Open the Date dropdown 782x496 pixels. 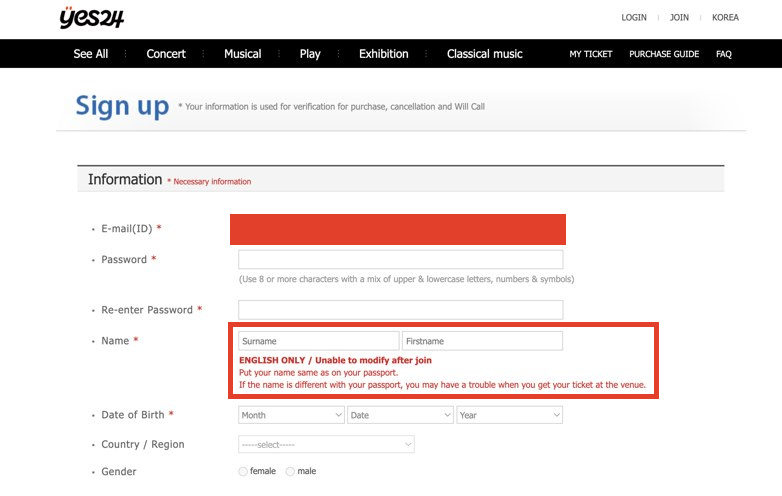(400, 415)
